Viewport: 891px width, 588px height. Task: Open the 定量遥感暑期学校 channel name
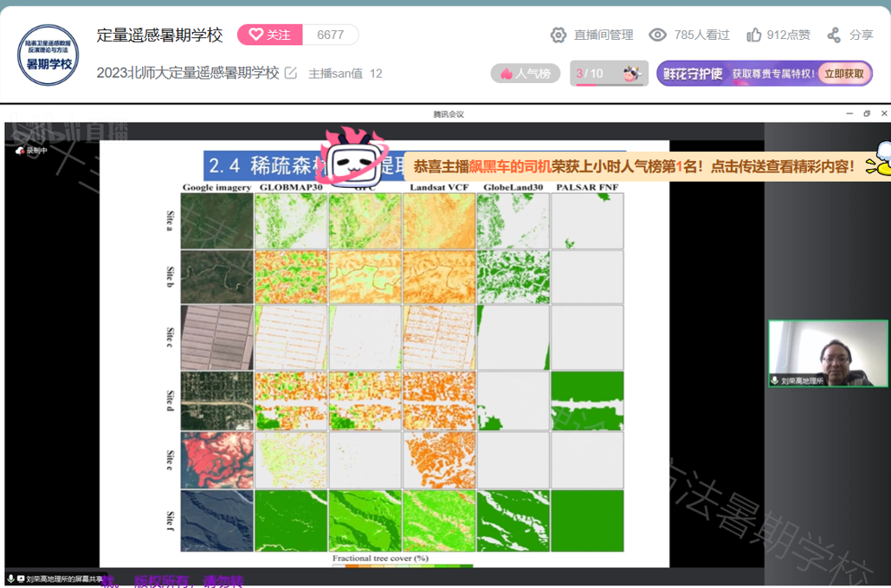[159, 35]
